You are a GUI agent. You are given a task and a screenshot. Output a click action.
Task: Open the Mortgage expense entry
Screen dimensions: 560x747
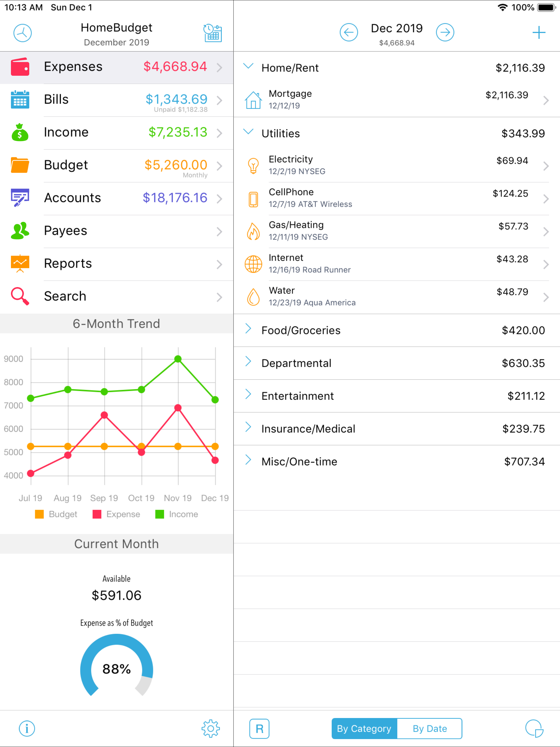tap(396, 100)
